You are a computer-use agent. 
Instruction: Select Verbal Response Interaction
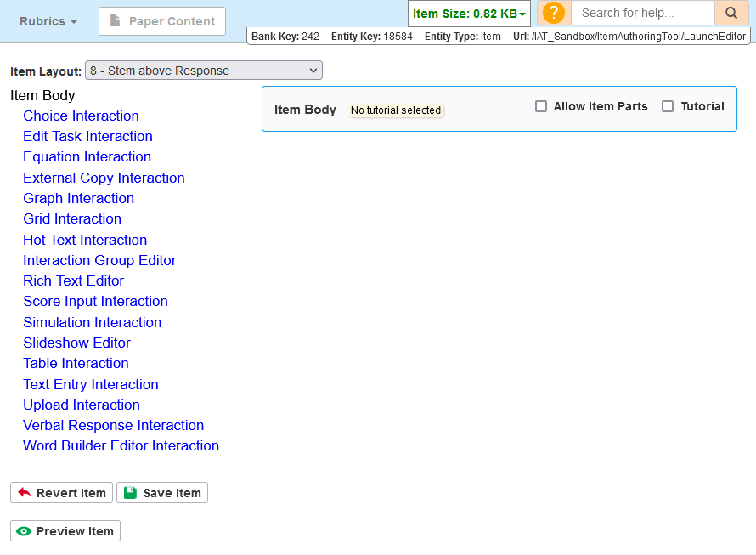113,425
